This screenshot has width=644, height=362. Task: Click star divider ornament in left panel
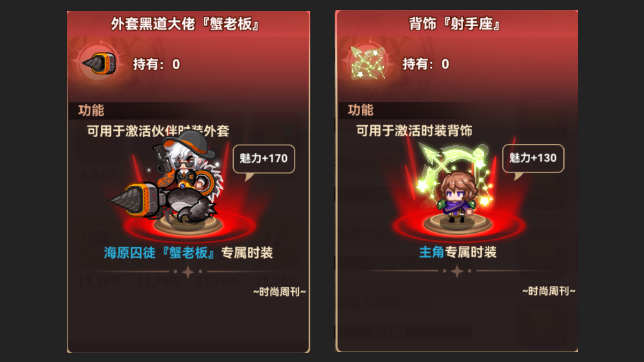pos(188,272)
